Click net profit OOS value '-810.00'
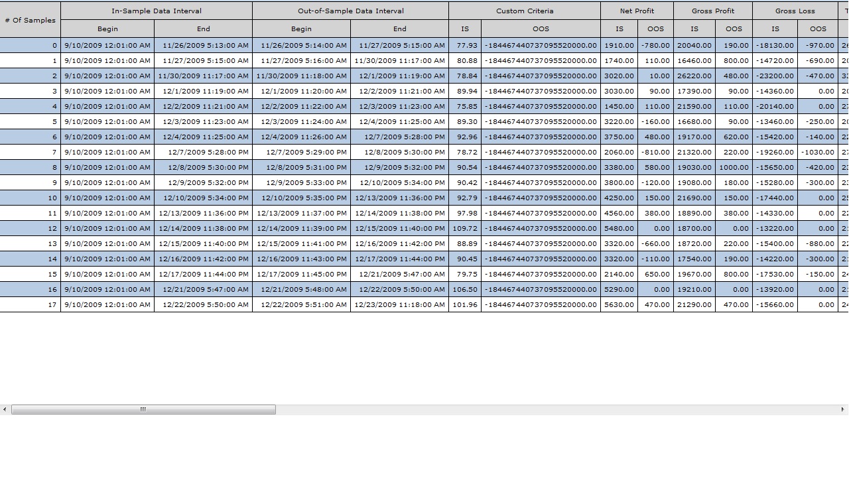Image resolution: width=849 pixels, height=504 pixels. point(655,152)
